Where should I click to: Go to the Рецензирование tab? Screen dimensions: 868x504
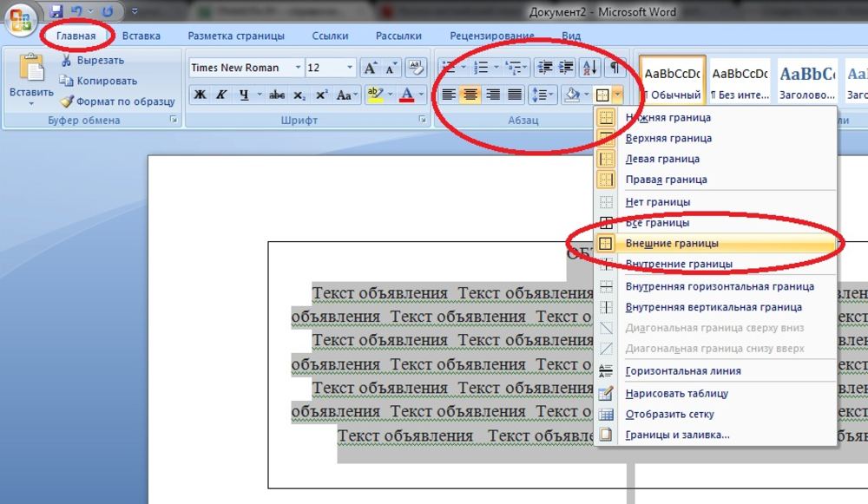pyautogui.click(x=491, y=36)
